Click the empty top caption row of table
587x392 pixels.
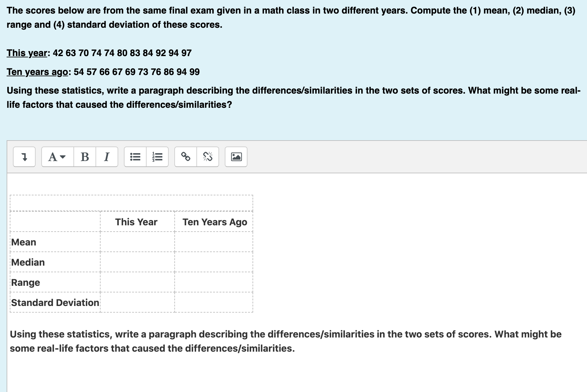[131, 203]
